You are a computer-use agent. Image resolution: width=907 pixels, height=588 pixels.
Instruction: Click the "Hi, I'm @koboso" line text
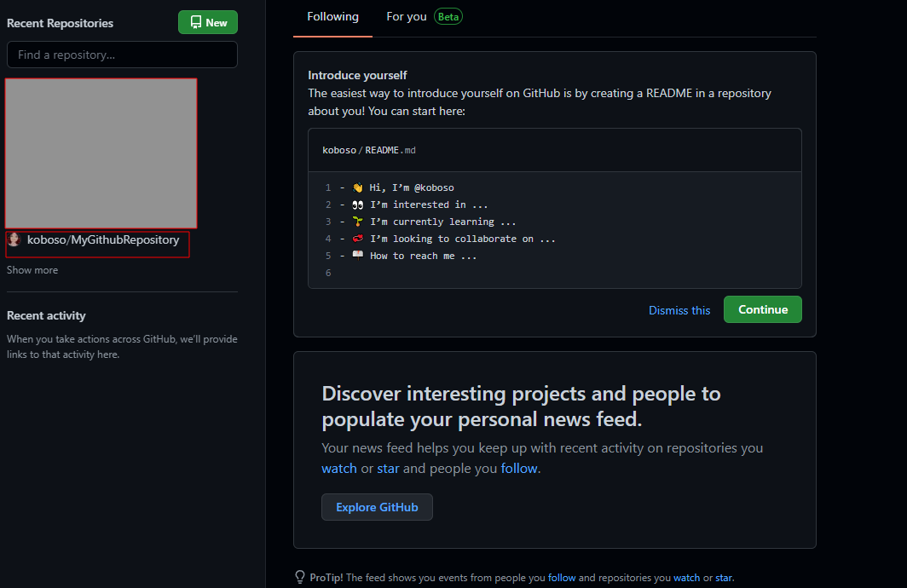point(412,187)
